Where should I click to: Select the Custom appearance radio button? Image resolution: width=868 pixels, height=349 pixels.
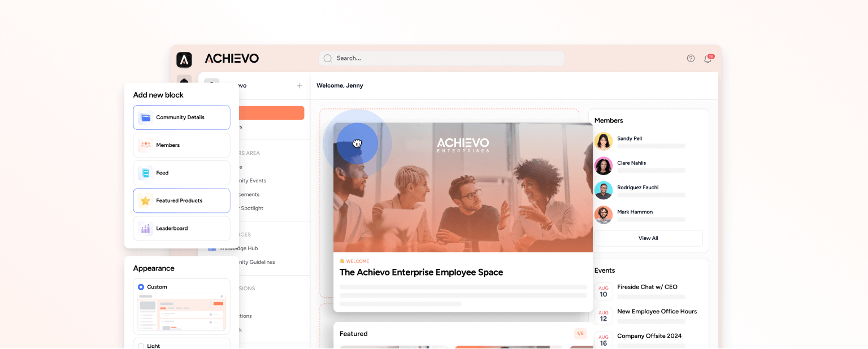[141, 287]
